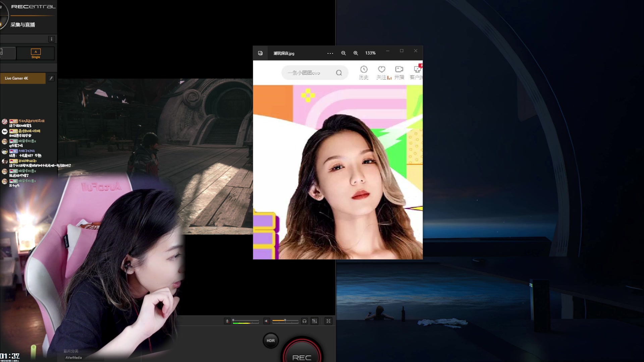Toggle the HDR button

pyautogui.click(x=271, y=341)
